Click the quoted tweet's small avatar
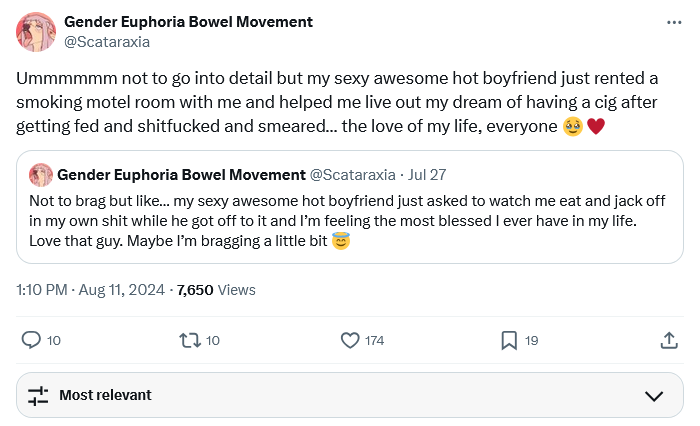This screenshot has height=426, width=700. point(41,175)
